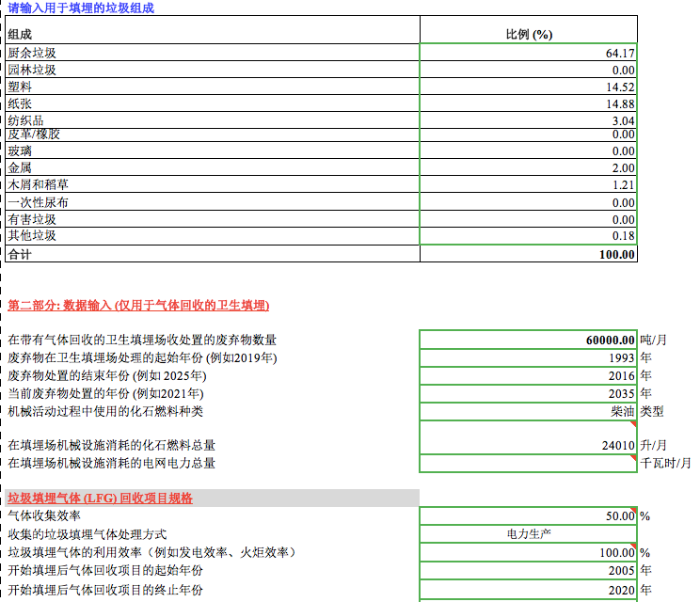Open the fossil fuel type dropdown showing 柴油
Image resolution: width=700 pixels, height=602 pixels.
[528, 411]
